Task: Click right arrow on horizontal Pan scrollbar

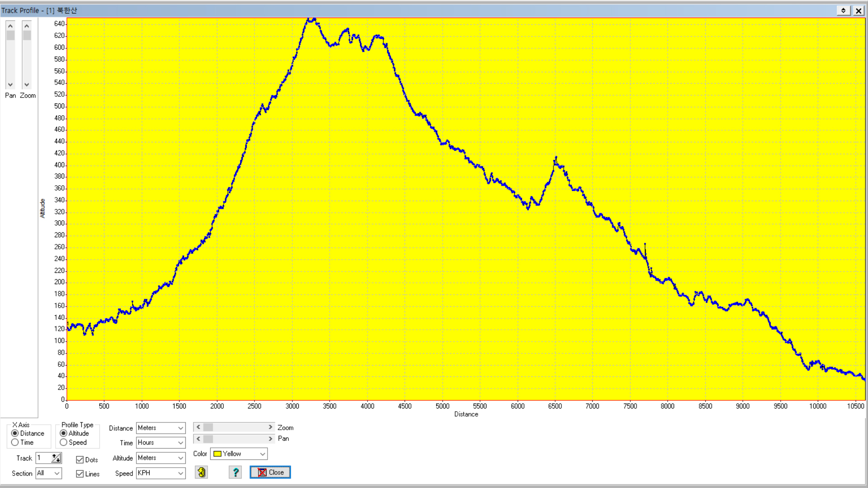Action: (270, 439)
